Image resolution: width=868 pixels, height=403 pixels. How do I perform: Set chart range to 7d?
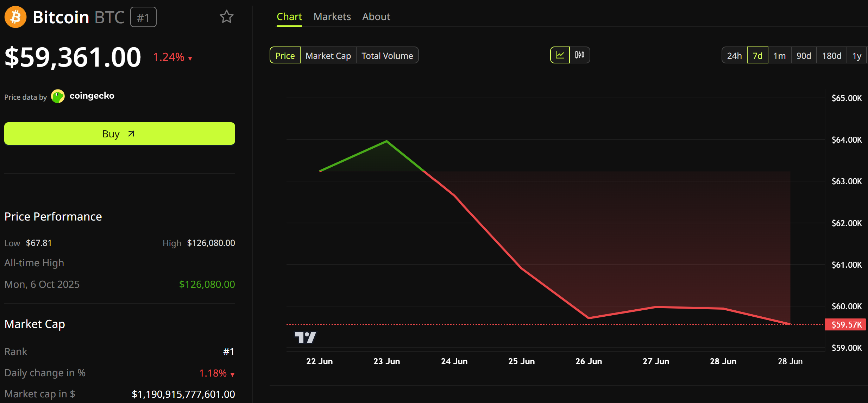[x=757, y=55]
